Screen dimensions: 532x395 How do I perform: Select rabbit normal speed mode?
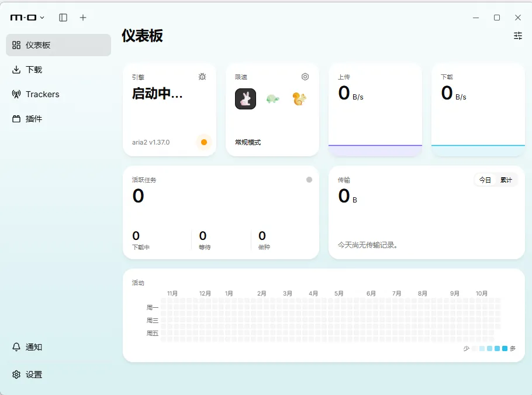tap(246, 99)
